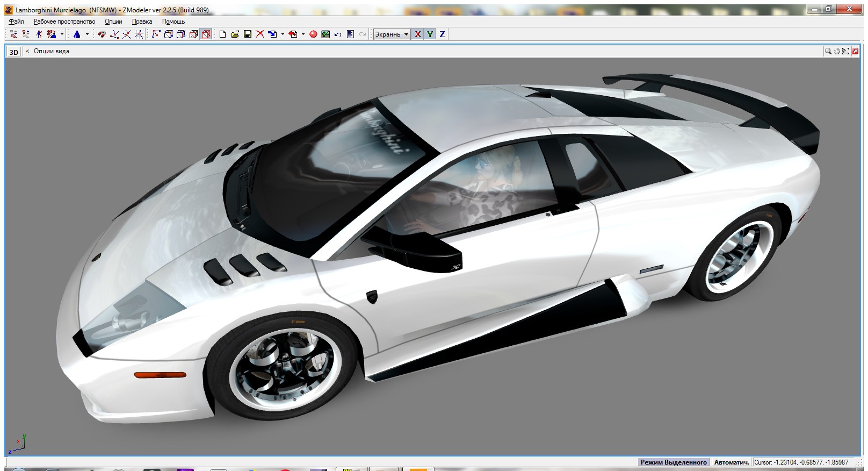Expand the blue cone primitive dropdown arrow
Viewport: 868px width, 471px height.
coord(87,34)
